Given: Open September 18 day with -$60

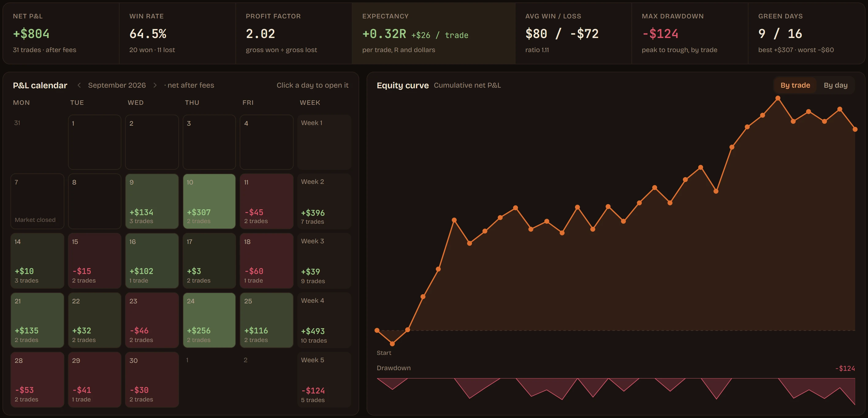Looking at the screenshot, I should [x=267, y=261].
